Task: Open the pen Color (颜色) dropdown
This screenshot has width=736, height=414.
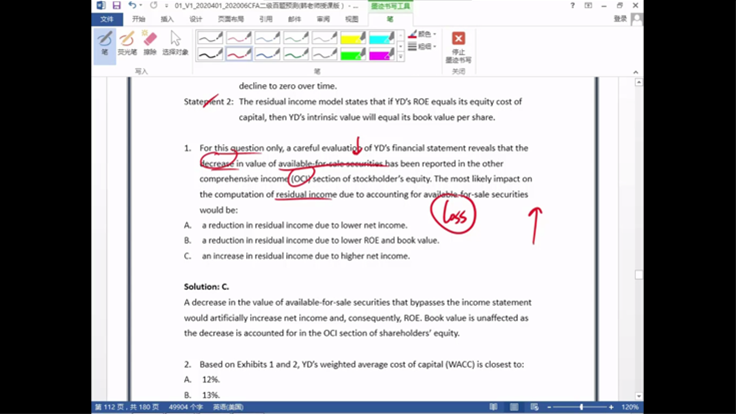Action: [422, 34]
